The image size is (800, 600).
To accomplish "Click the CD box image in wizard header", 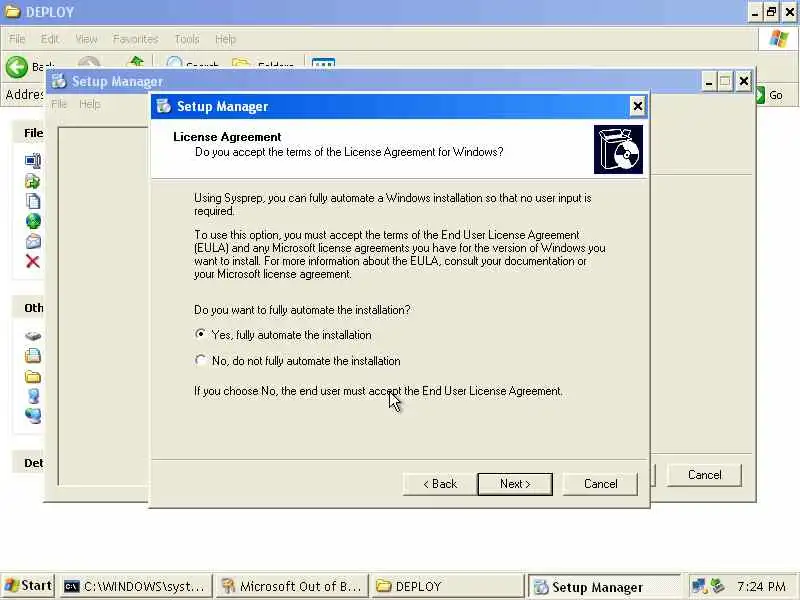I will click(618, 149).
